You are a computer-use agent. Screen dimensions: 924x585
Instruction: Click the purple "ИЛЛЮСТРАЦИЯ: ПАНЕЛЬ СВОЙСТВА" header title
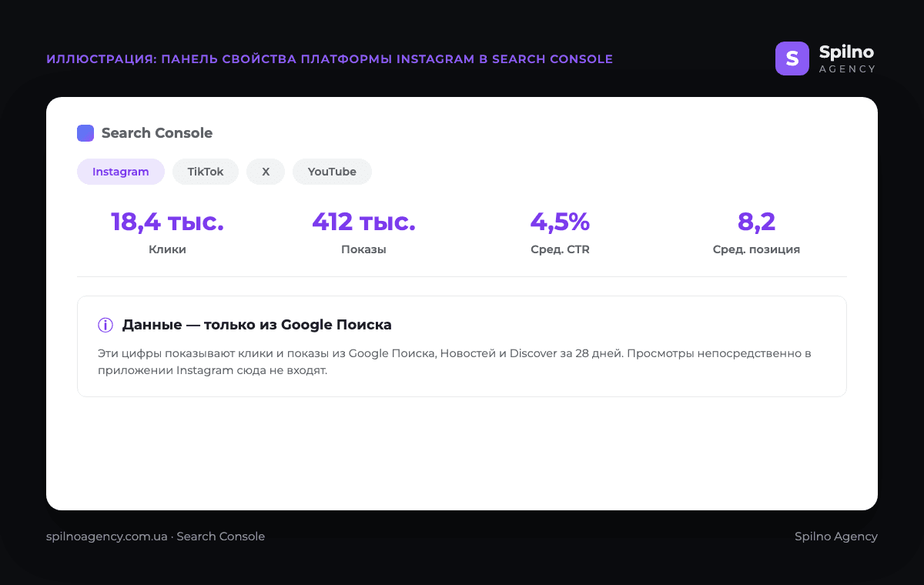[330, 59]
